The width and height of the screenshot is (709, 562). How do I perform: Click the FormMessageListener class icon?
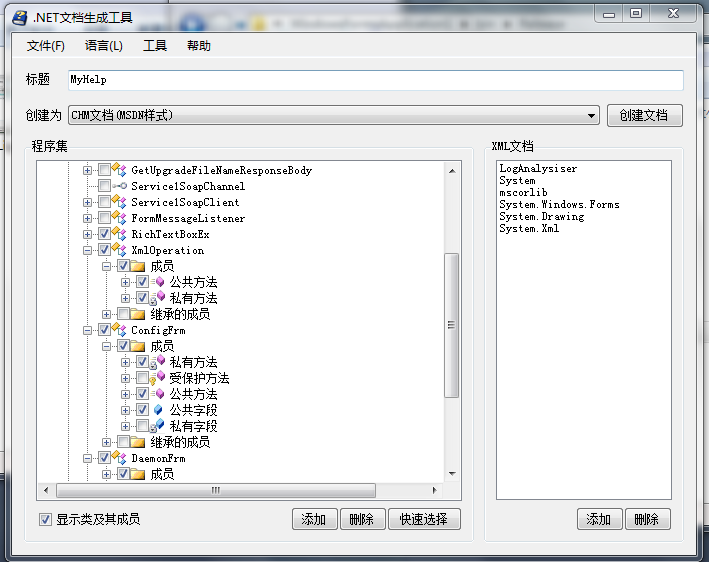coord(120,218)
